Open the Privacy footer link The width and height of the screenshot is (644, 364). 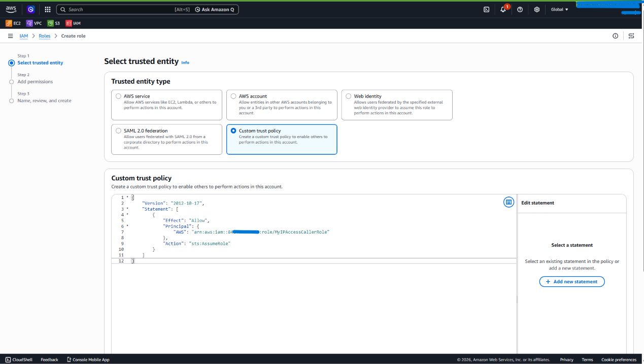tap(567, 359)
